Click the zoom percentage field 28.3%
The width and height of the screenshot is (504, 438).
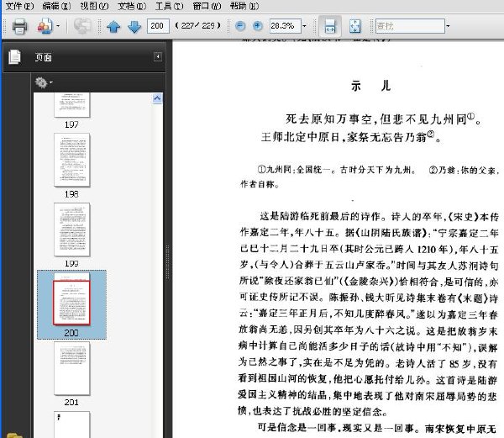[x=285, y=26]
